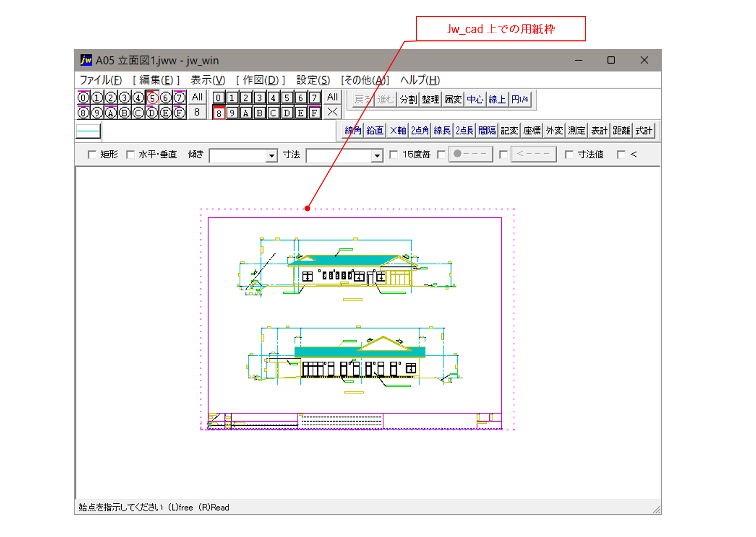Select the 円1/4 quarter-circle tool
This screenshot has height=537, width=756.
520,99
